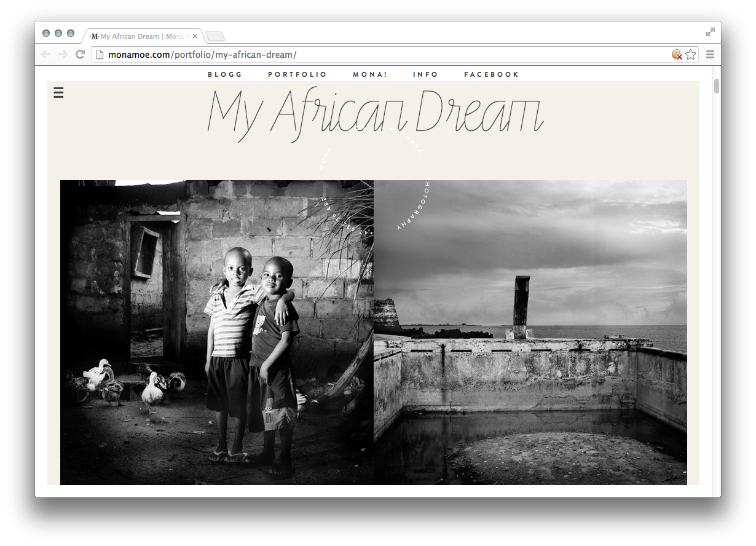The width and height of the screenshot is (756, 546).
Task: Go to the PORTFOLIO menu item
Action: pyautogui.click(x=297, y=74)
